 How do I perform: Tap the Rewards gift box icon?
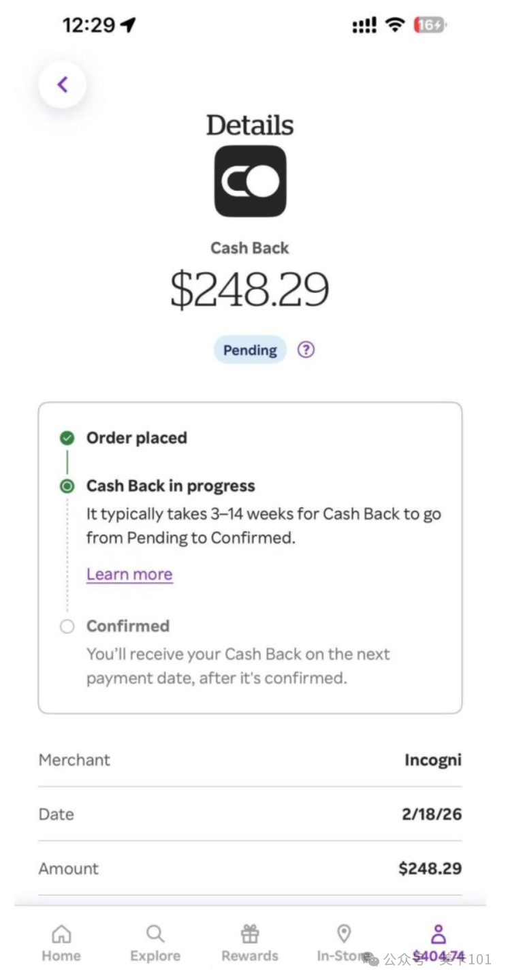click(250, 933)
